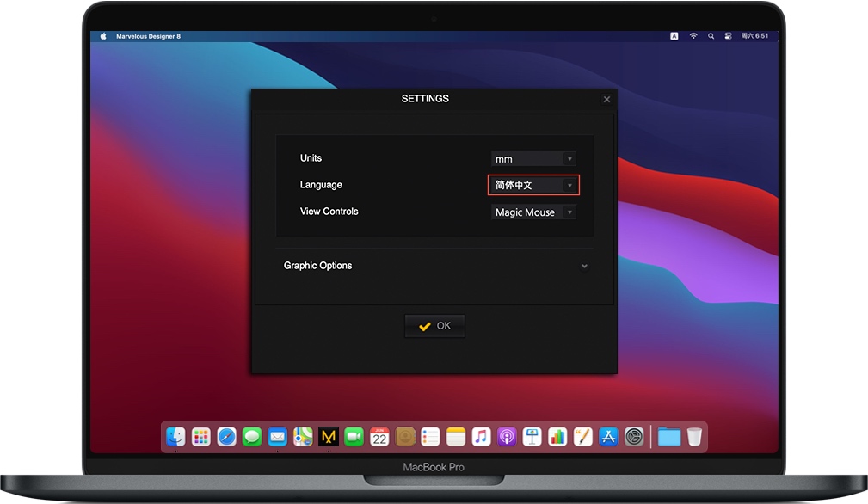Confirm settings with the OK button

[434, 326]
